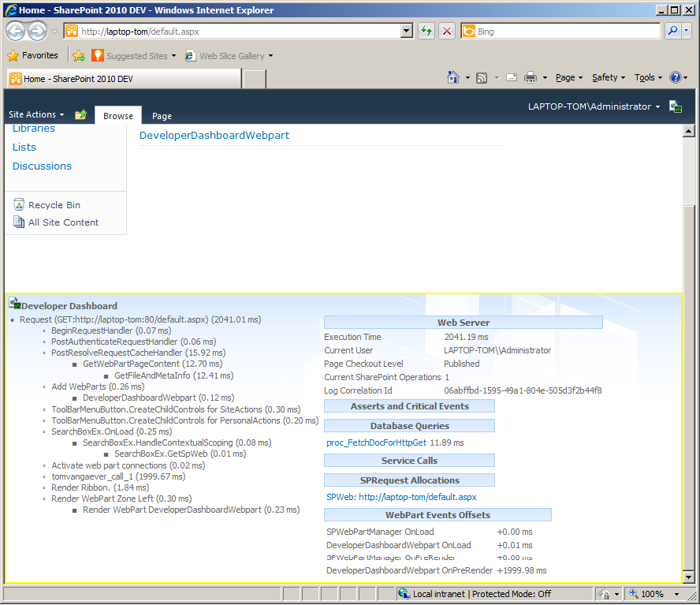Select the Home - SharePoint 2010 DEV browser tab
The height and width of the screenshot is (605, 700).
[124, 79]
